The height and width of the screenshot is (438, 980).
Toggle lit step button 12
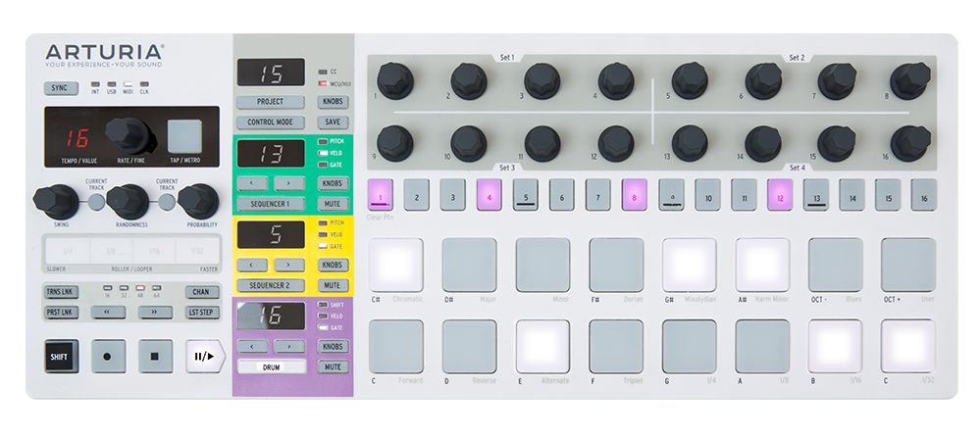[x=780, y=195]
